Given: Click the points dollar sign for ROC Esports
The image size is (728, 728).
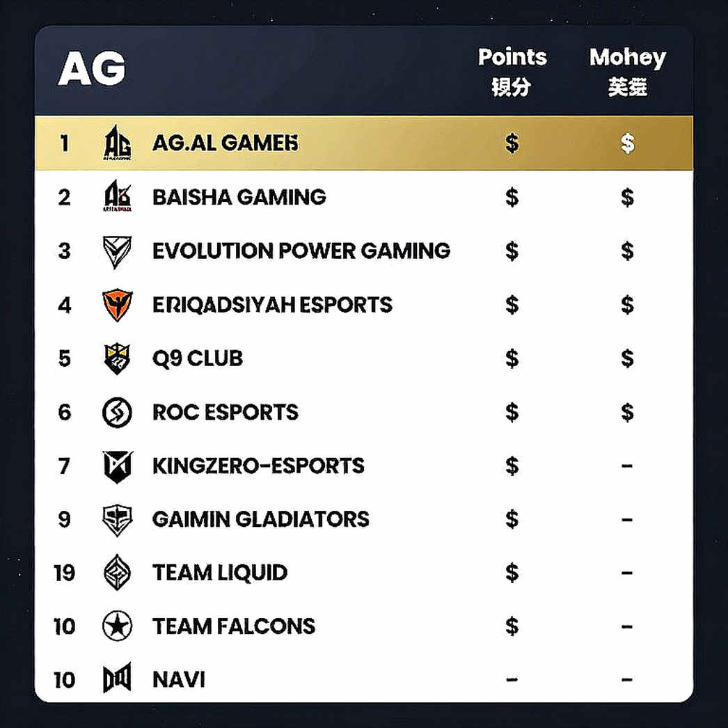Looking at the screenshot, I should pyautogui.click(x=512, y=412).
